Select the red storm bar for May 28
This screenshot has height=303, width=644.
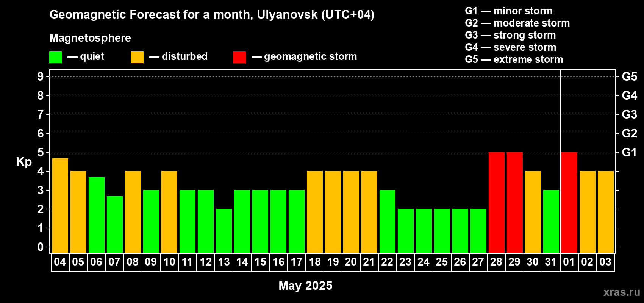tap(497, 203)
